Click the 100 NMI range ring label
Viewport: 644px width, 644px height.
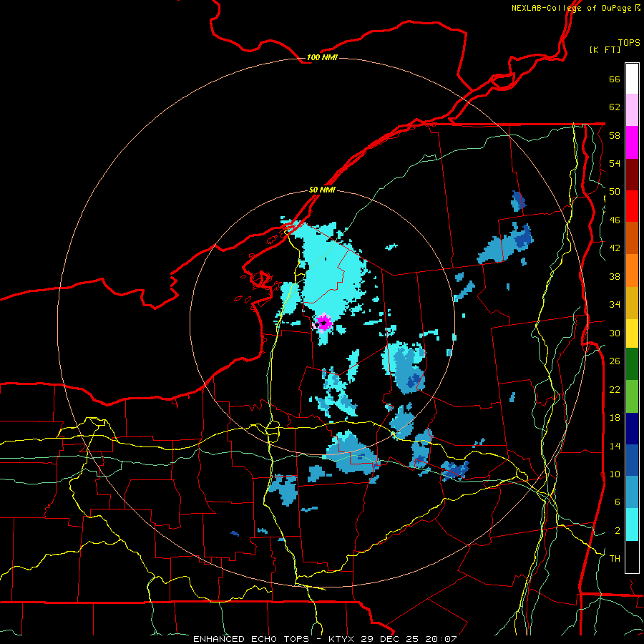(322, 57)
